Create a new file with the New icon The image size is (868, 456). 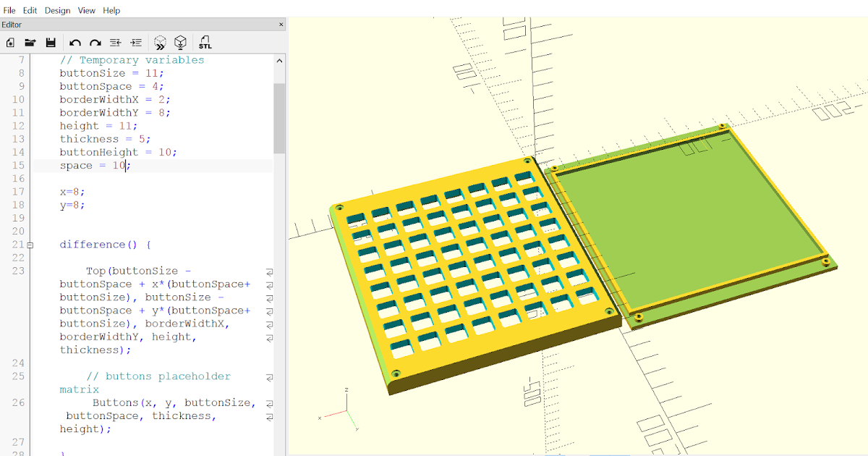(10, 42)
